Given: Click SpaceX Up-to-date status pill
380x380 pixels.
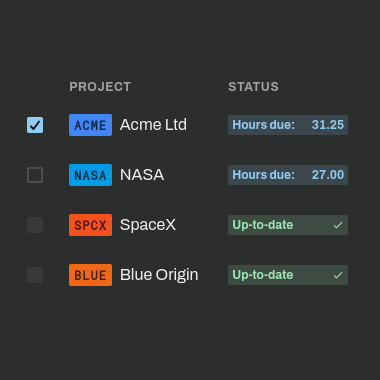Looking at the screenshot, I should [x=288, y=225].
